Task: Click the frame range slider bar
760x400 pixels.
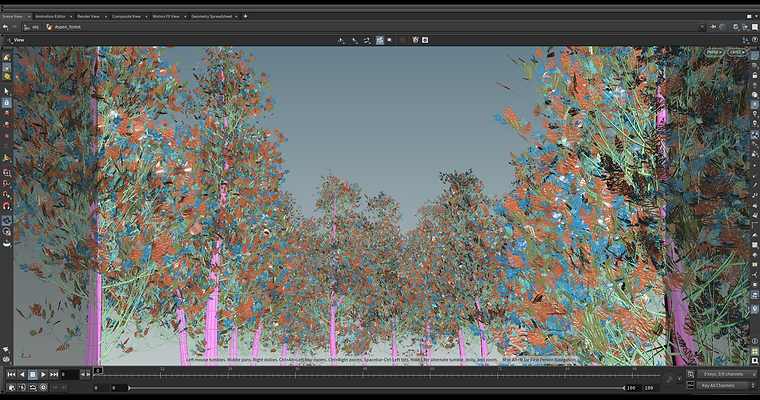Action: tap(376, 388)
